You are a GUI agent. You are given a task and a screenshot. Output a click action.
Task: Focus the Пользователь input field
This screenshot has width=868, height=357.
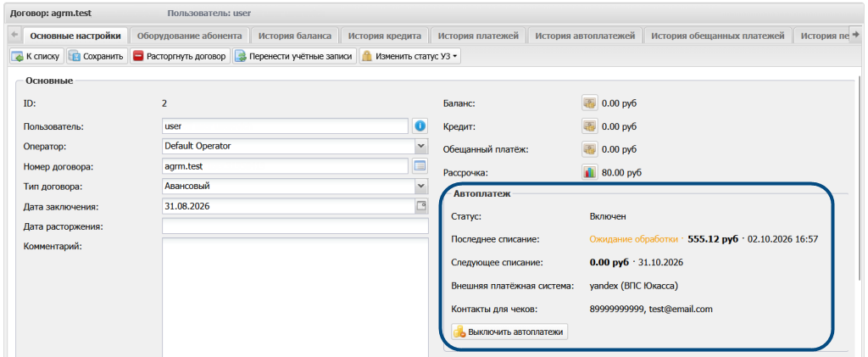285,126
